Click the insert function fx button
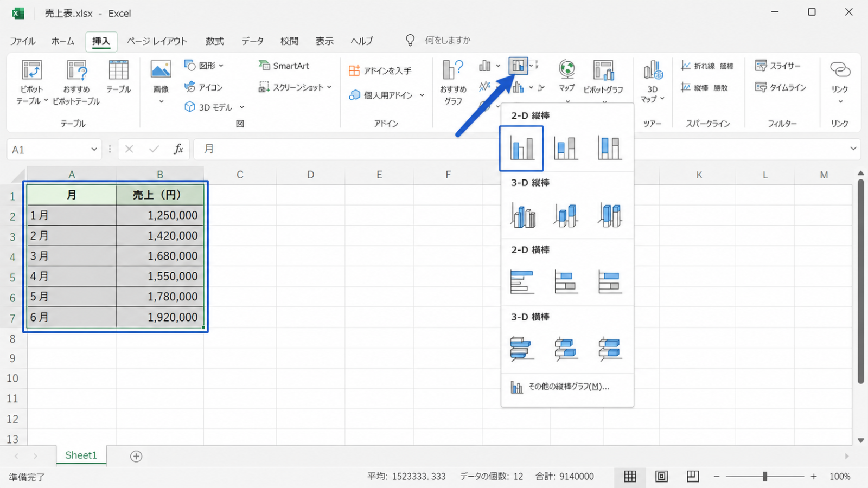This screenshot has width=868, height=488. coord(178,149)
